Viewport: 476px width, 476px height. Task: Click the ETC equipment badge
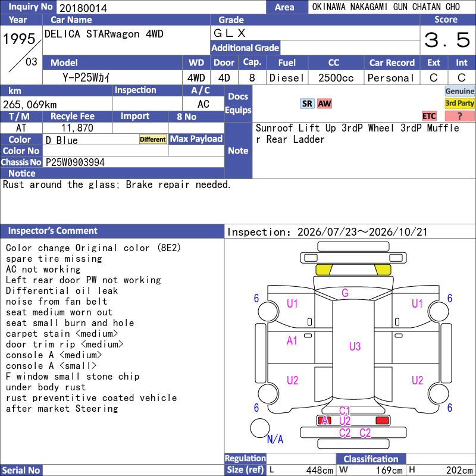tap(429, 116)
